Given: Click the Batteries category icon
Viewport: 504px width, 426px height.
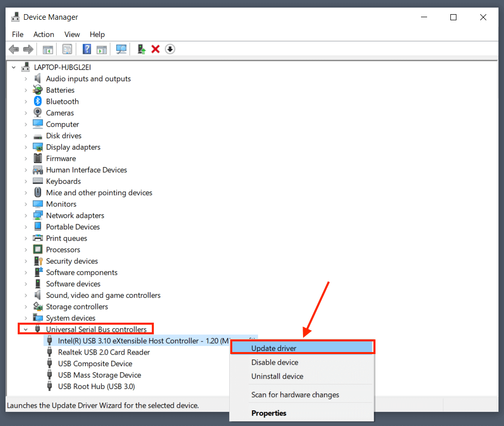Looking at the screenshot, I should click(37, 90).
